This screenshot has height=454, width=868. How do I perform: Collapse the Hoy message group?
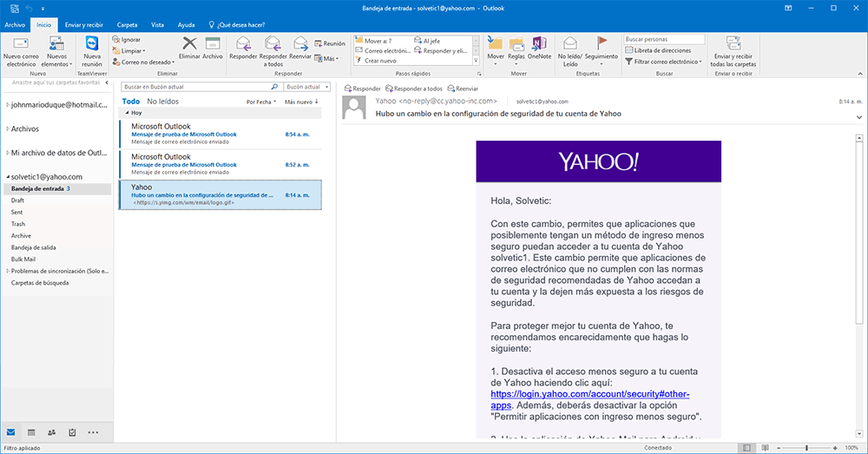pyautogui.click(x=128, y=112)
